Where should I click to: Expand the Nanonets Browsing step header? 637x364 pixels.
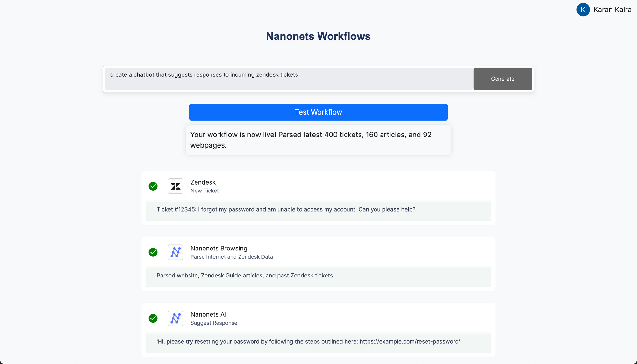tap(219, 248)
